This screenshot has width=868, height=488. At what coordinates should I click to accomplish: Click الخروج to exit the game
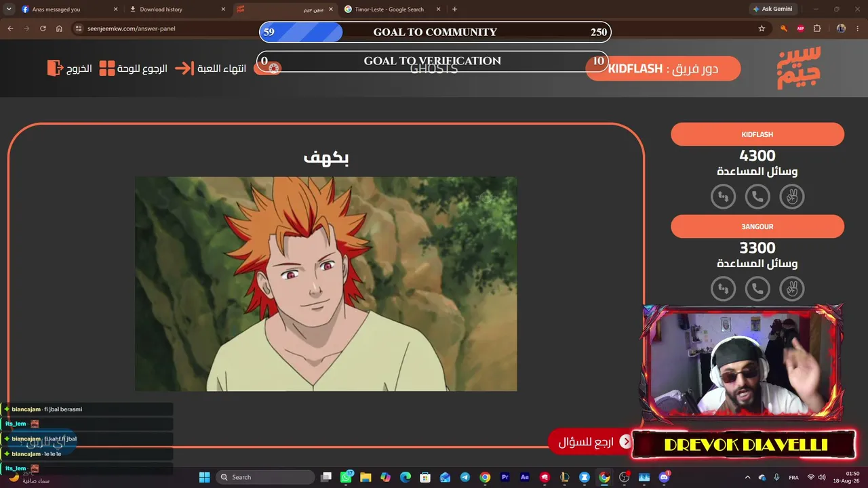pyautogui.click(x=70, y=68)
